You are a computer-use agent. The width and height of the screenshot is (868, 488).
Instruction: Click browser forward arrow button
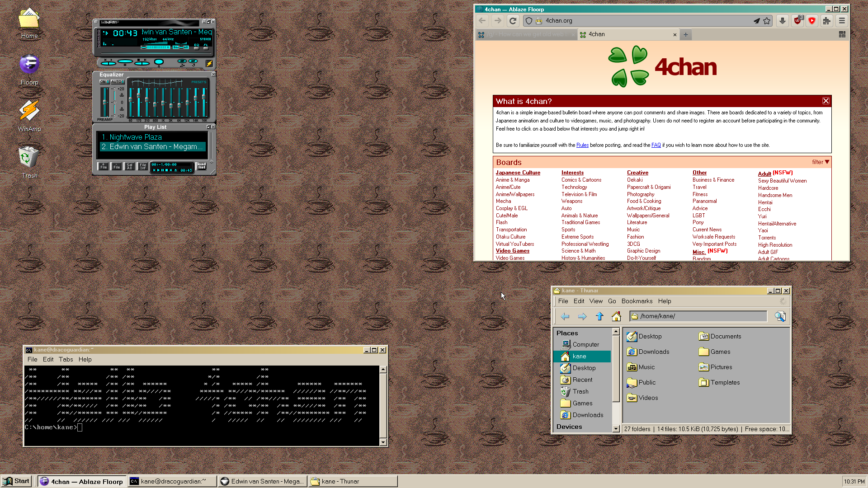coord(498,21)
